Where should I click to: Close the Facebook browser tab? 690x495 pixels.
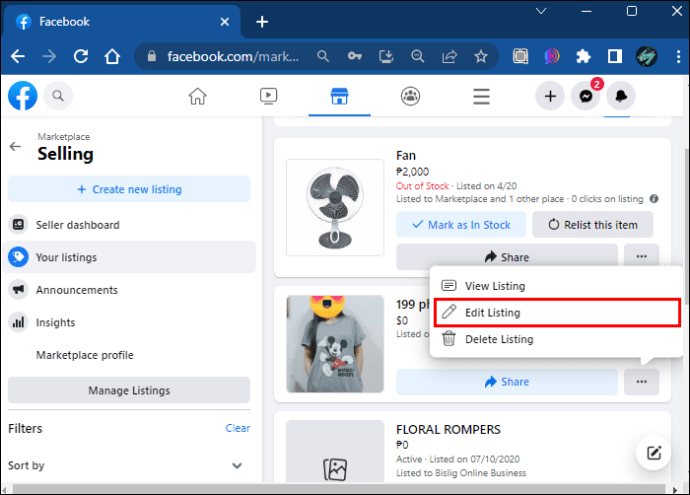(x=224, y=22)
